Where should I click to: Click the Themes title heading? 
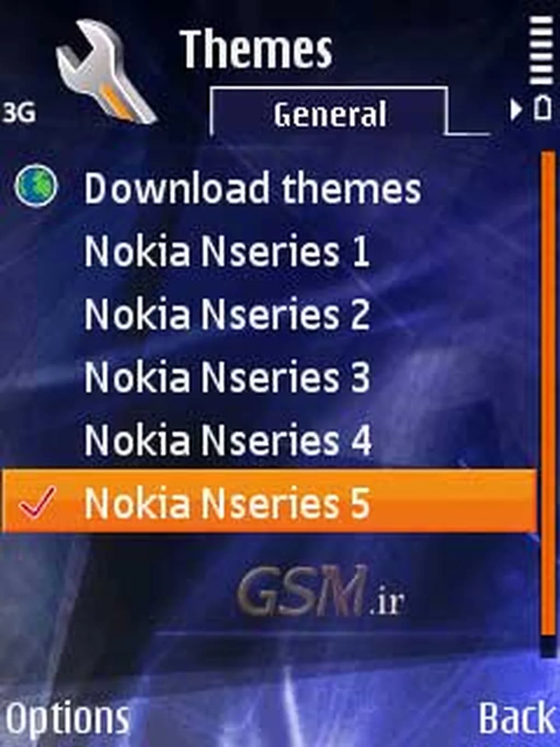click(256, 49)
